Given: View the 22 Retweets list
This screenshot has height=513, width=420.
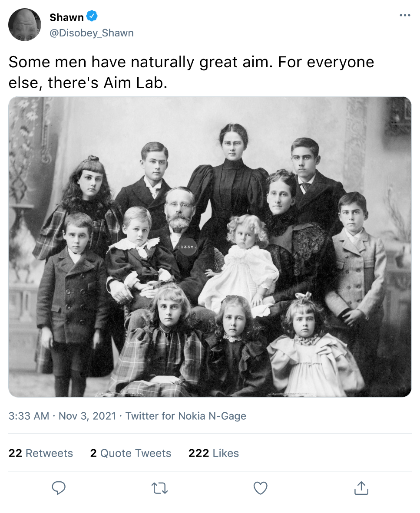Looking at the screenshot, I should coord(41,453).
